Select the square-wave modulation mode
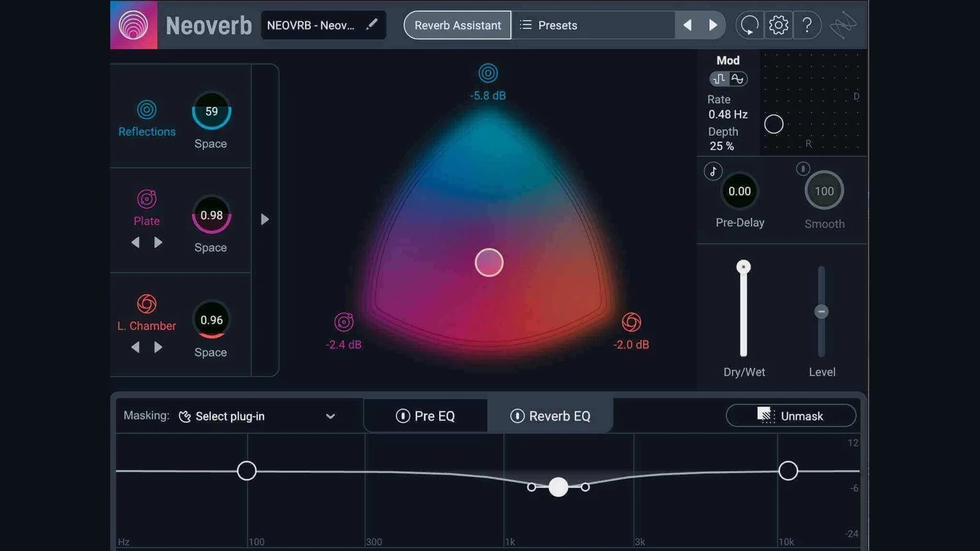Screen dimensions: 980x551 tap(719, 79)
